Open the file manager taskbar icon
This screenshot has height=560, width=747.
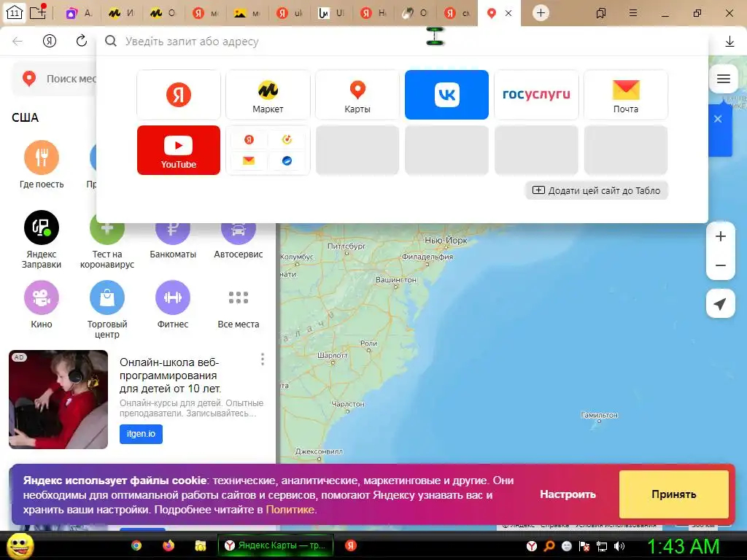(x=200, y=545)
